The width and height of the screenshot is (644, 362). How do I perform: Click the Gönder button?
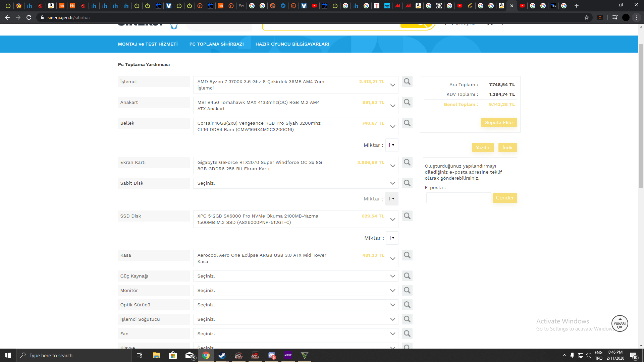point(504,198)
